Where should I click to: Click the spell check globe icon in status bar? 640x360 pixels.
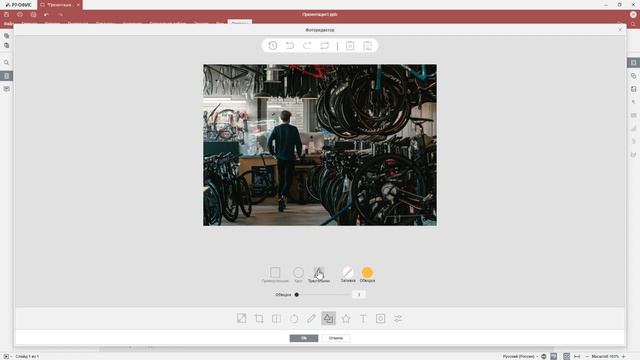tap(544, 356)
